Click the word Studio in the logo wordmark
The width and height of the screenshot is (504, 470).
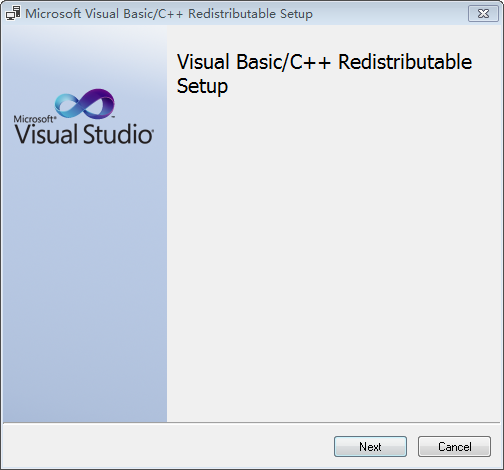pyautogui.click(x=118, y=134)
